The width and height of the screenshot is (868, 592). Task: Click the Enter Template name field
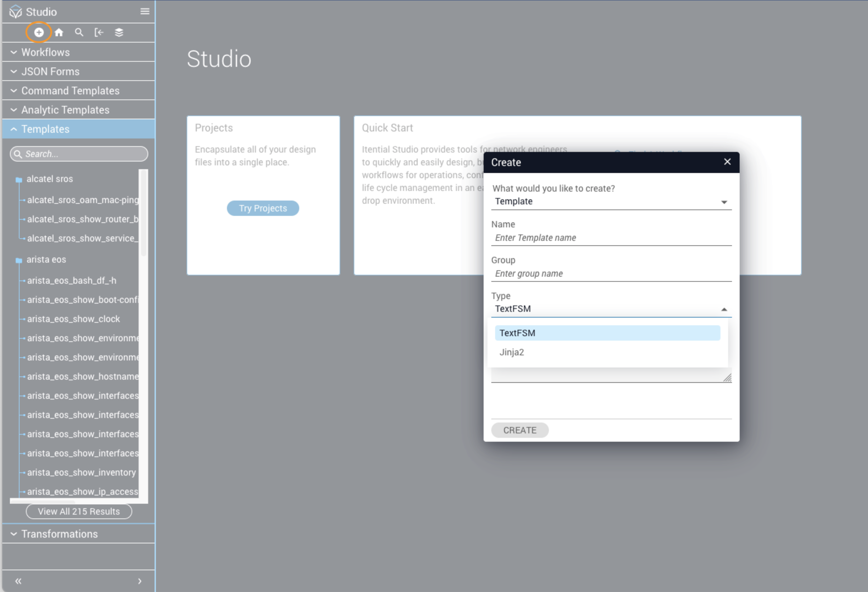611,238
